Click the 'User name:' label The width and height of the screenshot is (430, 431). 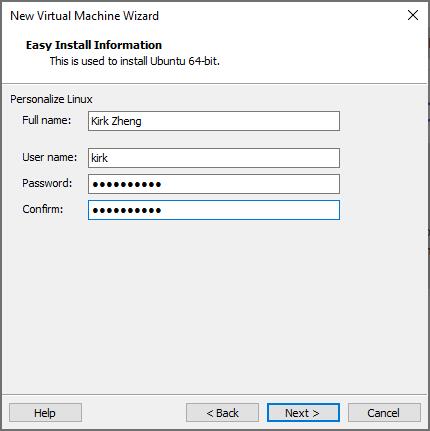coord(50,157)
